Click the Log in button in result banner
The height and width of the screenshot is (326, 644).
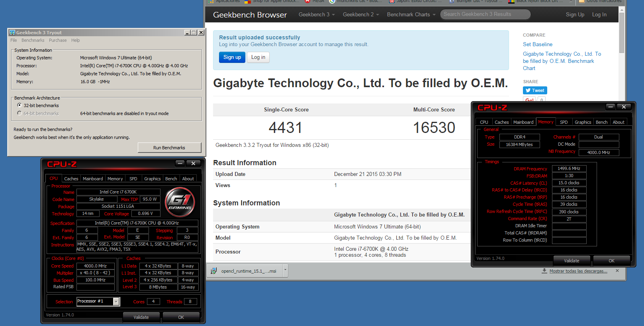click(258, 57)
